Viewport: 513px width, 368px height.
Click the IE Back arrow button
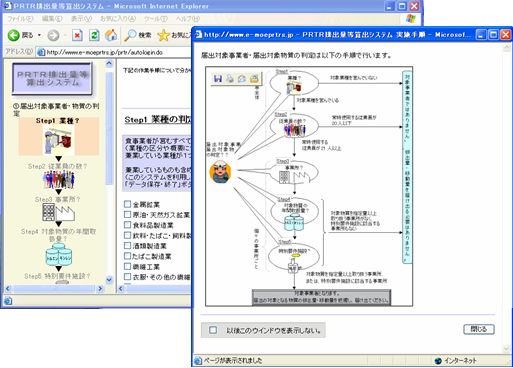(x=14, y=35)
